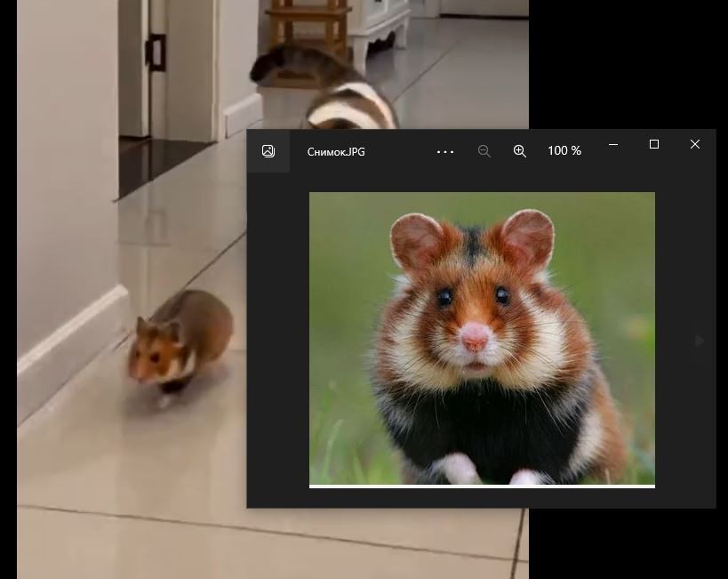728x579 pixels.
Task: Minimize the Снимок.JPG photo window
Action: coord(612,144)
